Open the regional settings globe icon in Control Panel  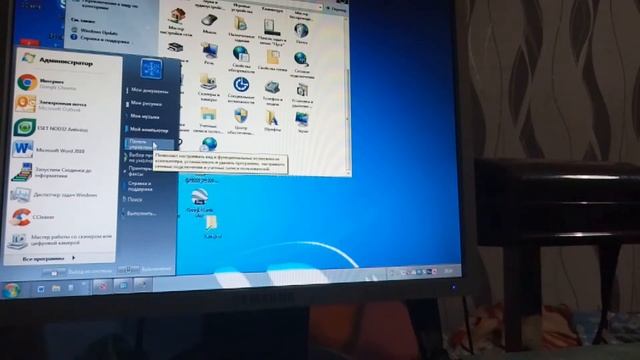(x=209, y=144)
